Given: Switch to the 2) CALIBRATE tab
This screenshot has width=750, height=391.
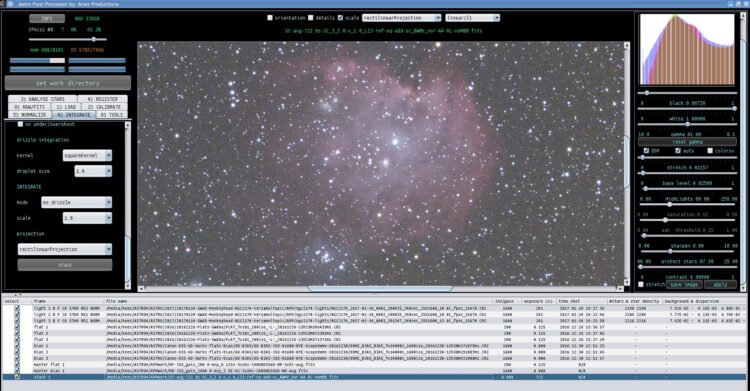Looking at the screenshot, I should click(x=104, y=107).
